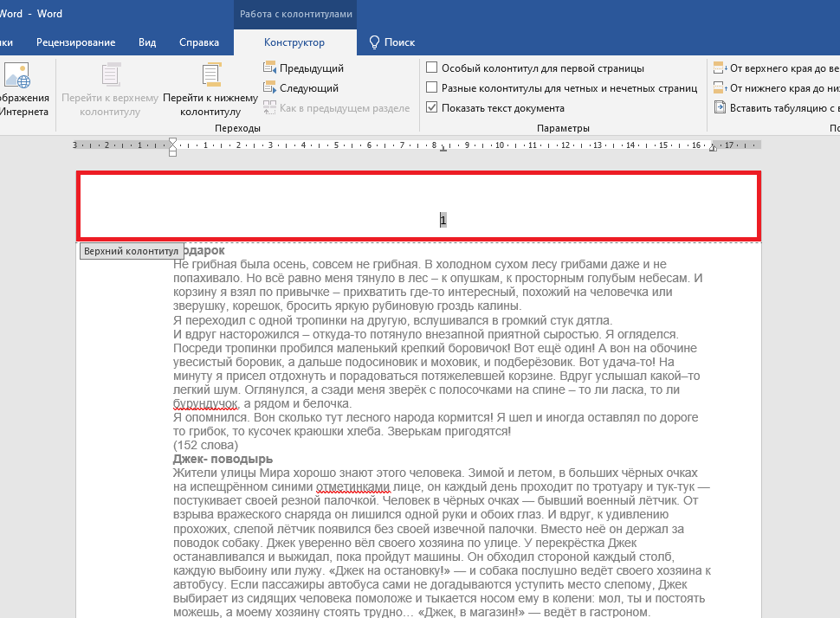
Task: Click Вставить табуляцию button text
Action: tap(785, 108)
